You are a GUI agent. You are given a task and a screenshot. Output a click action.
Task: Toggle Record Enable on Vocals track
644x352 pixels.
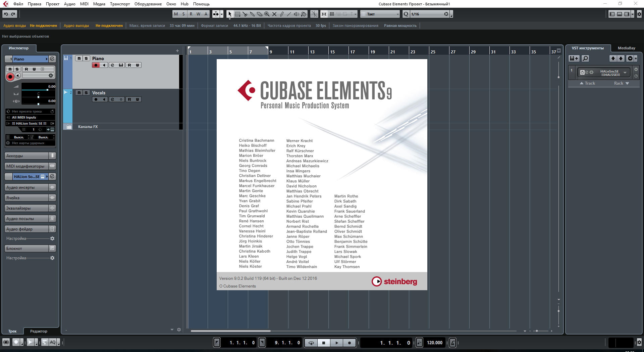pos(96,99)
